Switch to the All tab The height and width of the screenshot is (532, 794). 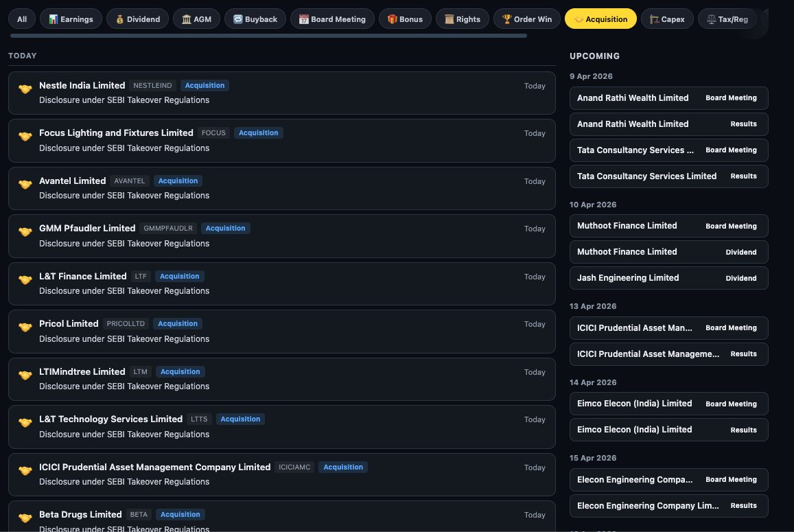point(21,19)
